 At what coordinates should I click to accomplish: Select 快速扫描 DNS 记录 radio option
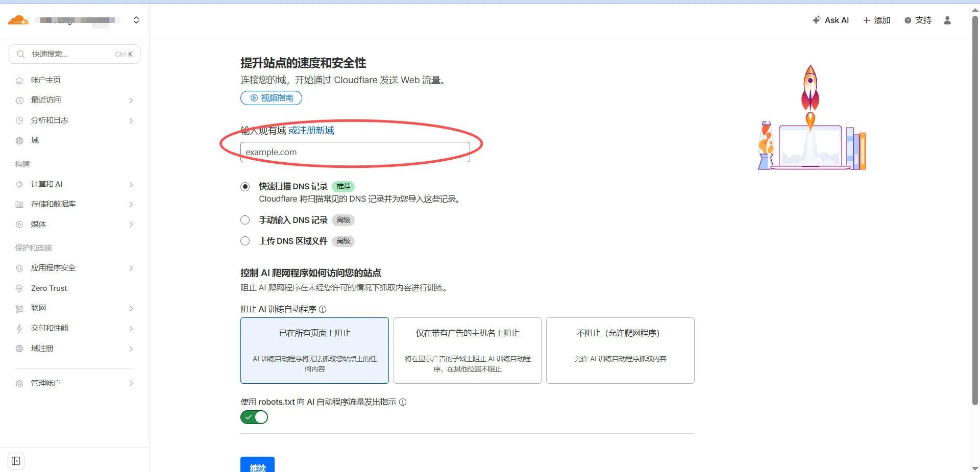pos(245,187)
